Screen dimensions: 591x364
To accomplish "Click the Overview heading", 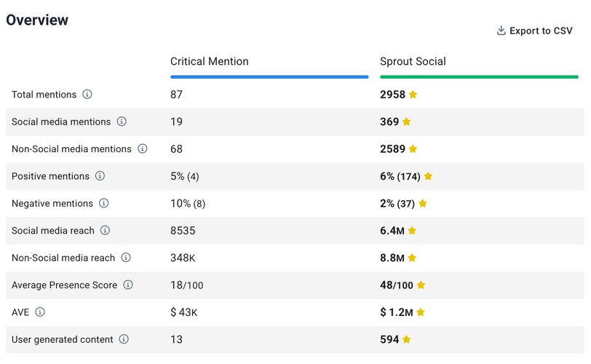I will (37, 20).
